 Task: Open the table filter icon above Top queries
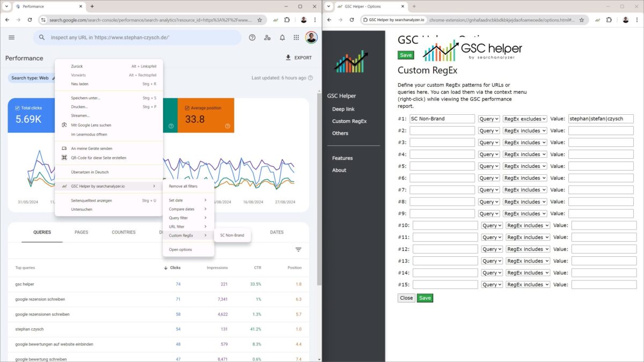click(x=298, y=249)
